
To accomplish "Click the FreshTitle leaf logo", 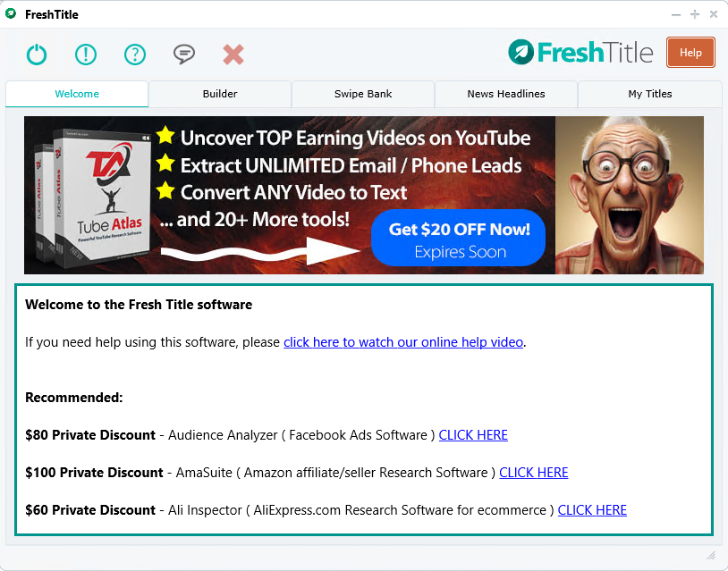I will pos(521,52).
